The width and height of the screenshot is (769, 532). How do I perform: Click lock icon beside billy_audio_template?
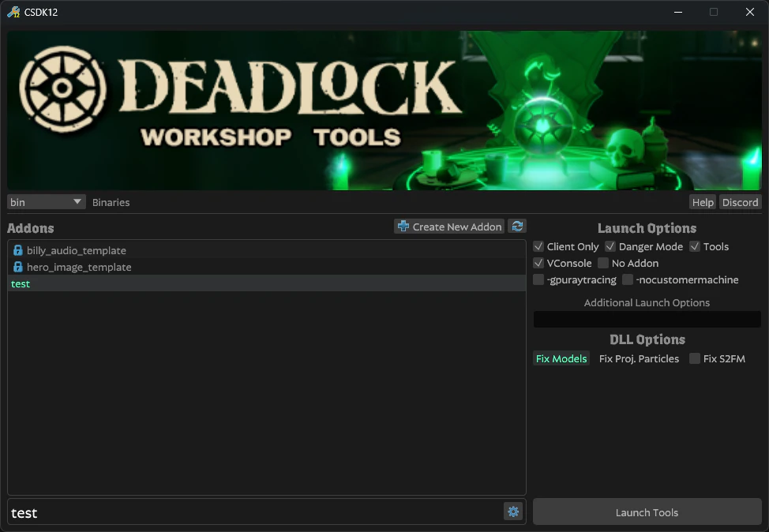pos(18,250)
